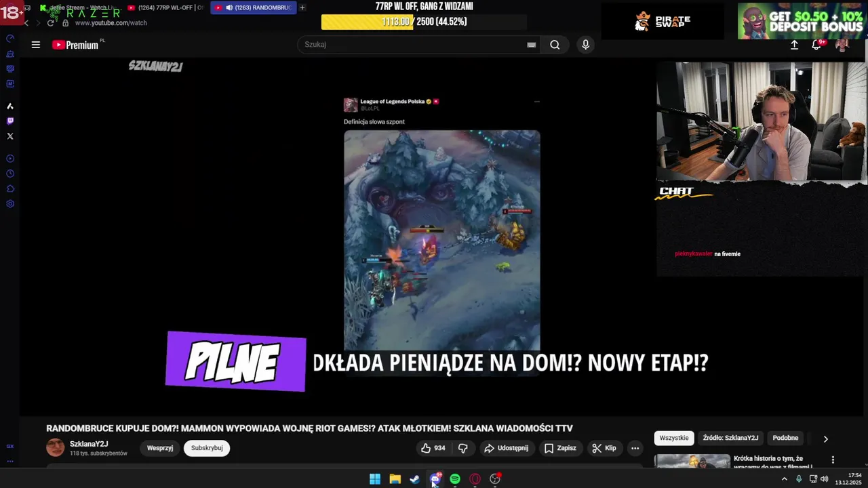Create a clip with the Klip button
Viewport: 868px width, 488px height.
tap(604, 448)
